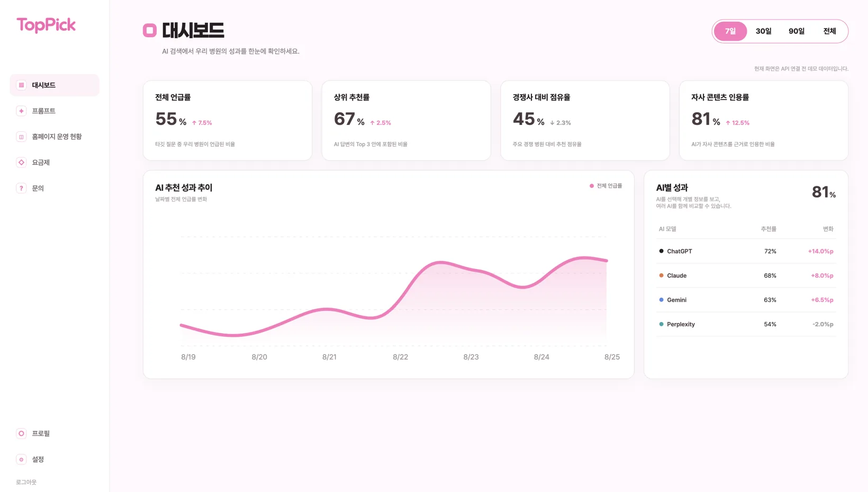This screenshot has height=492, width=868.
Task: Switch the period to 30일
Action: [x=763, y=31]
